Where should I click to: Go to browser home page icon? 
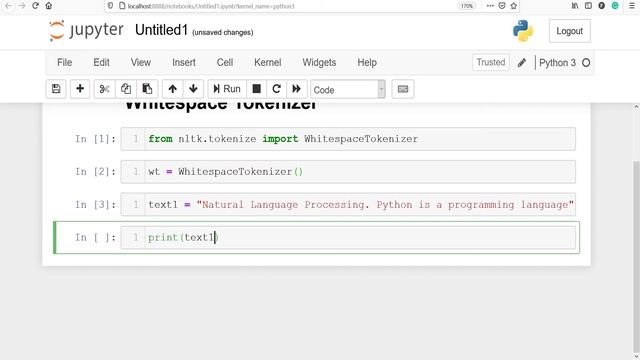coord(49,6)
